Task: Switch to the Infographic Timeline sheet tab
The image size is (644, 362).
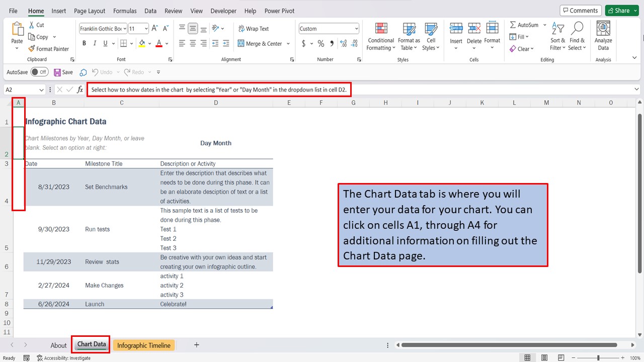Action: [x=144, y=345]
